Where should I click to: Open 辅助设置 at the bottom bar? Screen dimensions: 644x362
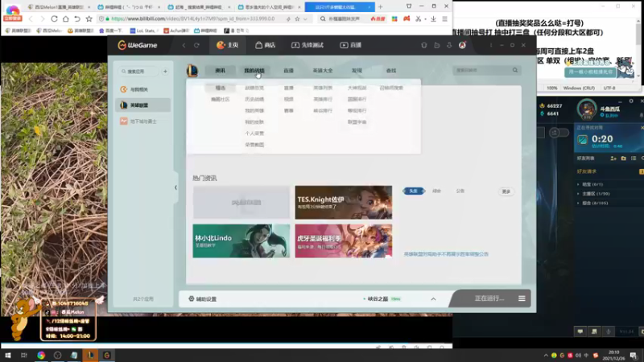point(203,299)
